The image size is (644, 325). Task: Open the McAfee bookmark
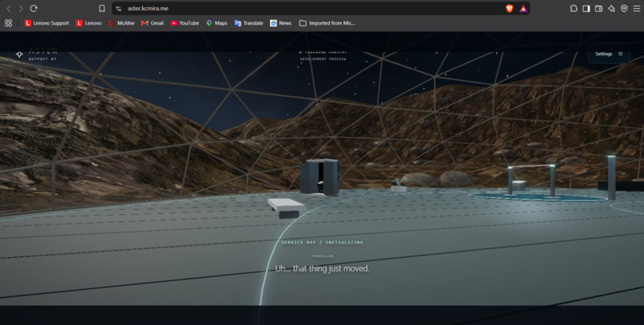121,23
